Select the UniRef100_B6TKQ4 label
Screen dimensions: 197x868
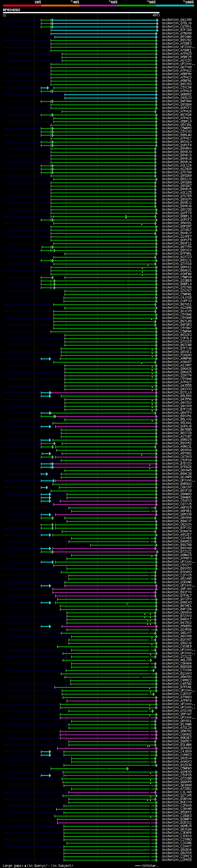point(177,115)
